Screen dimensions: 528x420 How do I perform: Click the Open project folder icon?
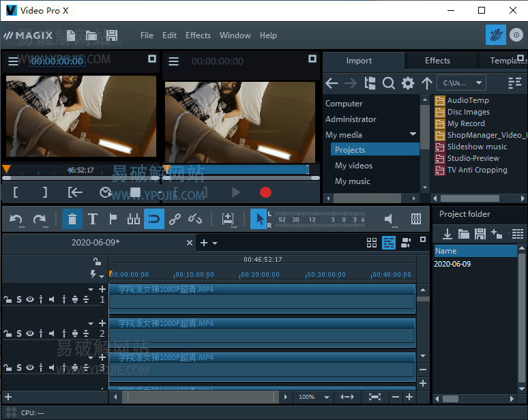91,35
